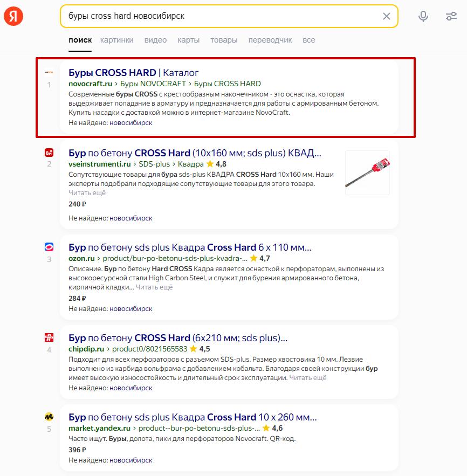
Task: Expand 'Читать ещё' under vseinstrumenti snippet
Action: [87, 193]
